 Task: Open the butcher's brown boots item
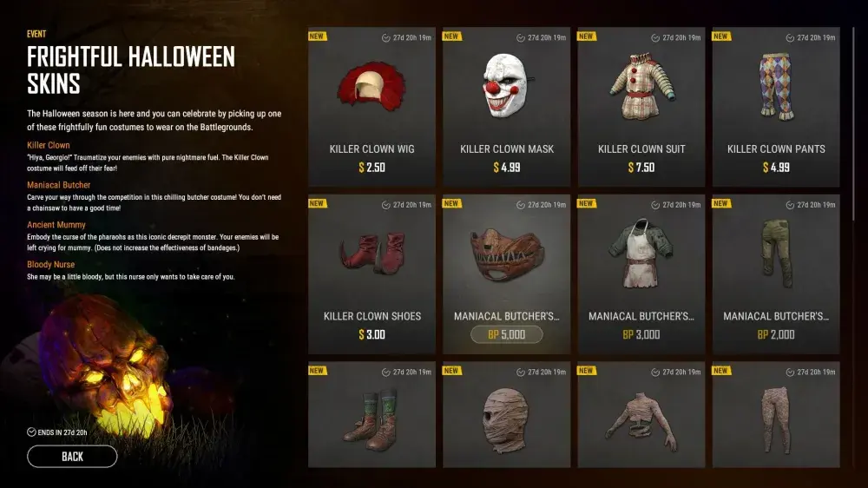click(372, 415)
